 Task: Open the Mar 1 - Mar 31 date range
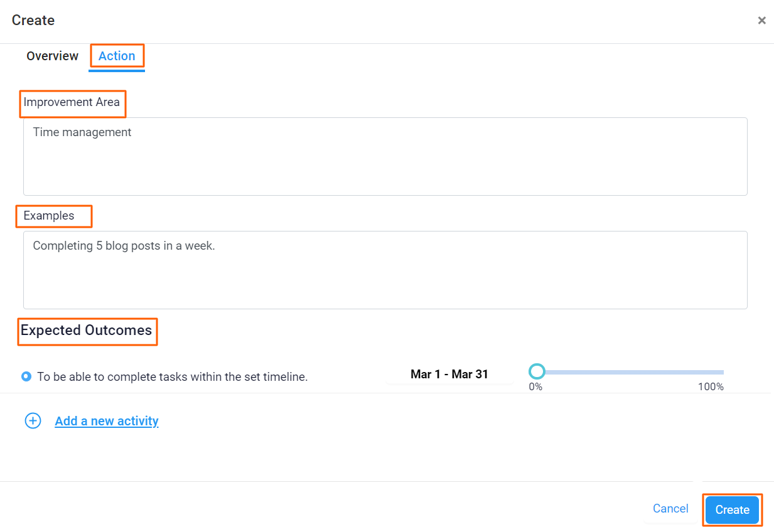[x=449, y=374]
